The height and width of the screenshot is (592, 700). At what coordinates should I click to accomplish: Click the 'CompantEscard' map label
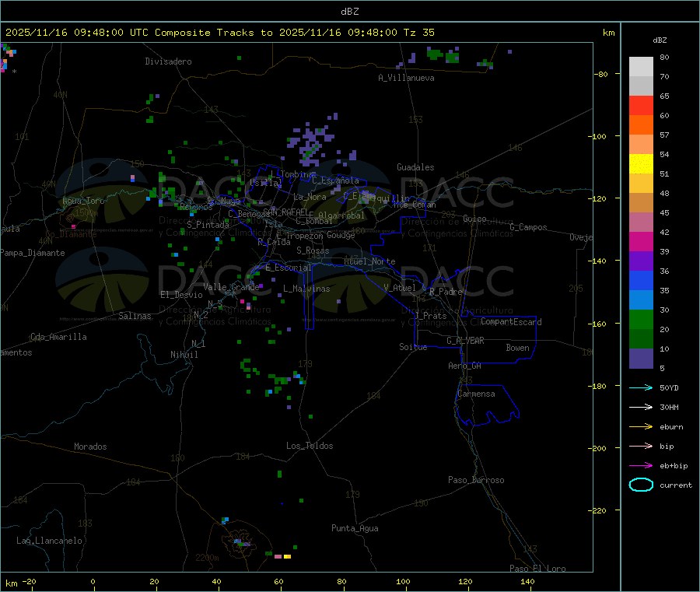[x=511, y=321]
